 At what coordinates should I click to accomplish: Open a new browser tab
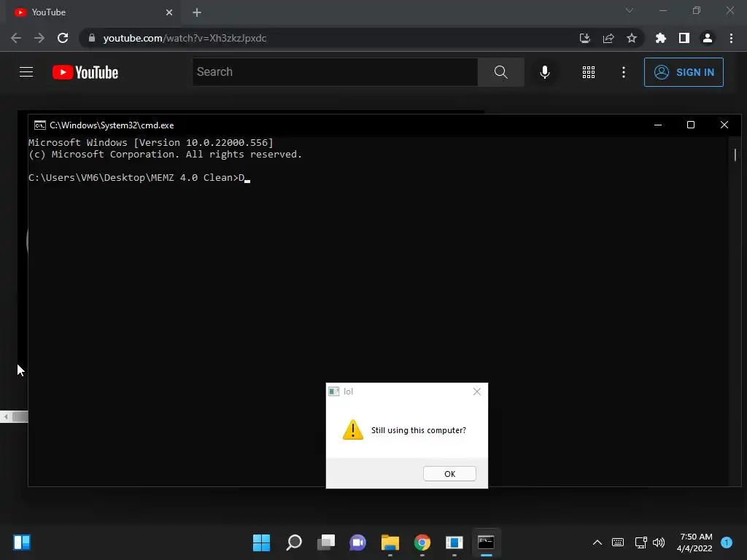[197, 12]
